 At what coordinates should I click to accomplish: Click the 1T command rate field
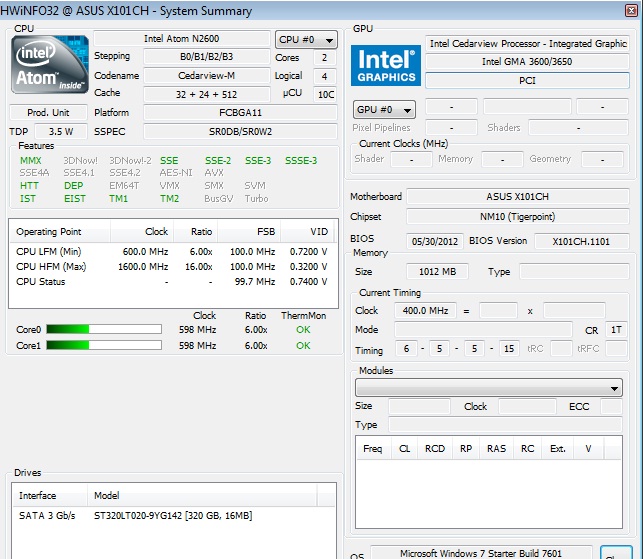tap(616, 330)
